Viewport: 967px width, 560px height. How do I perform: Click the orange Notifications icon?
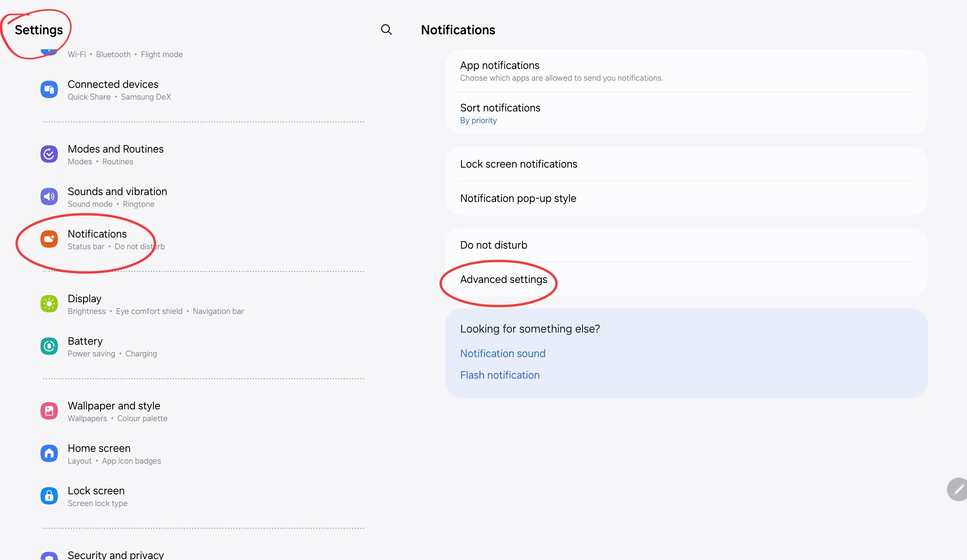pos(49,239)
